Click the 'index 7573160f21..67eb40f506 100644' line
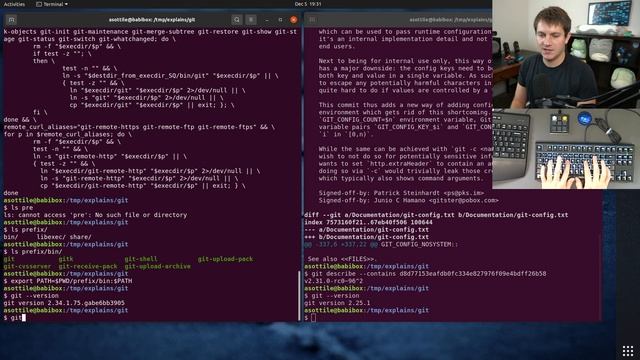This screenshot has width=640, height=360. (368, 222)
